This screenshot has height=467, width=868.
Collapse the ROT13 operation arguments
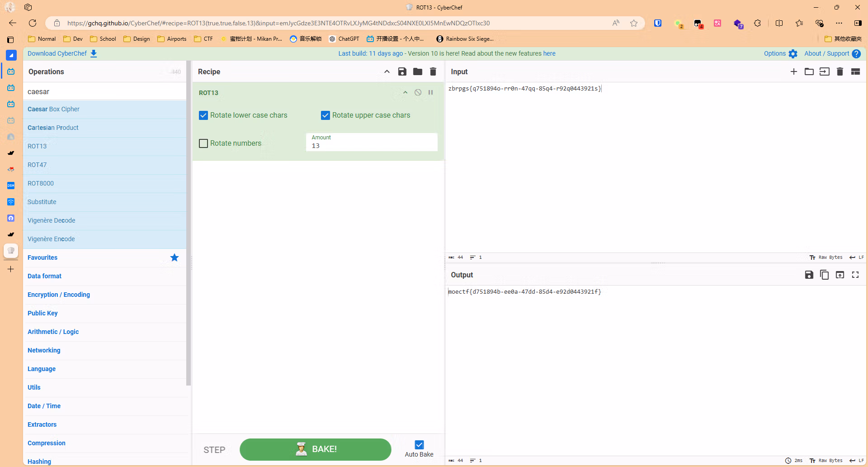point(405,92)
